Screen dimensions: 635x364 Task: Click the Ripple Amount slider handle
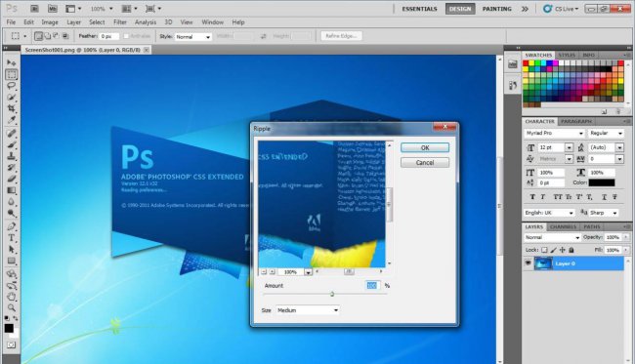[x=332, y=294]
